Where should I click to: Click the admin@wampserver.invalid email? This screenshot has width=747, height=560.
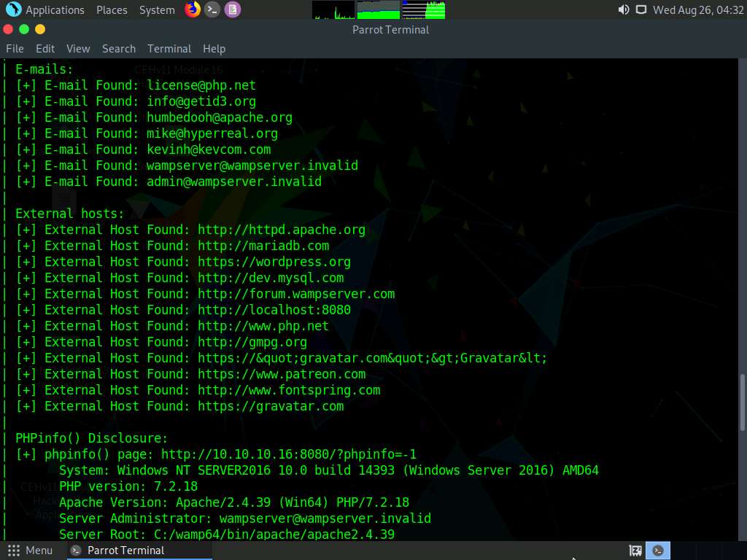pyautogui.click(x=234, y=182)
